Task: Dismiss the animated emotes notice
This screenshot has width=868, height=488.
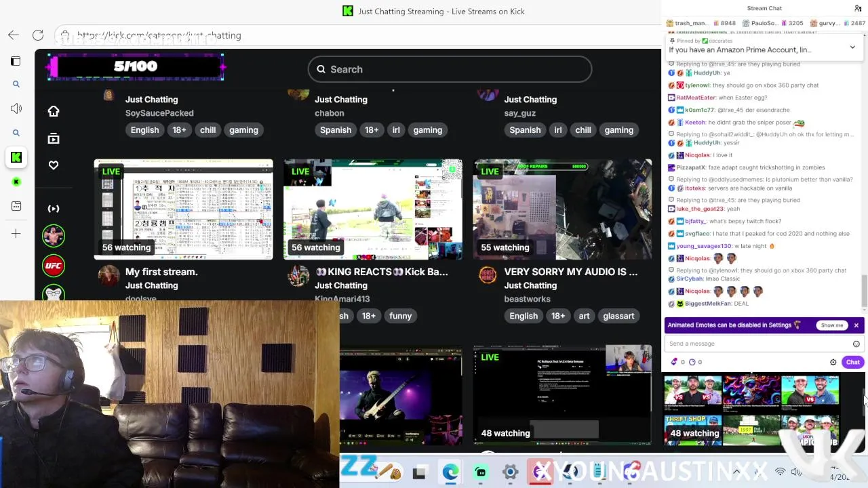Action: click(856, 325)
